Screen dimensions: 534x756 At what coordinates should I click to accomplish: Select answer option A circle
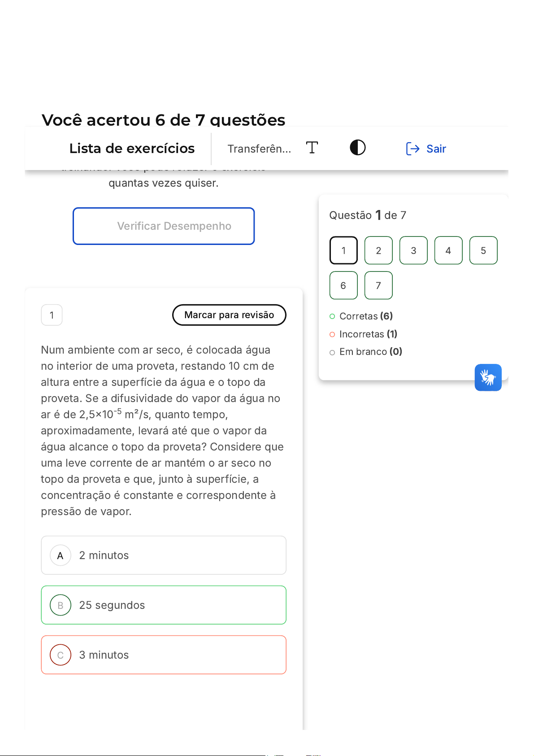(61, 555)
